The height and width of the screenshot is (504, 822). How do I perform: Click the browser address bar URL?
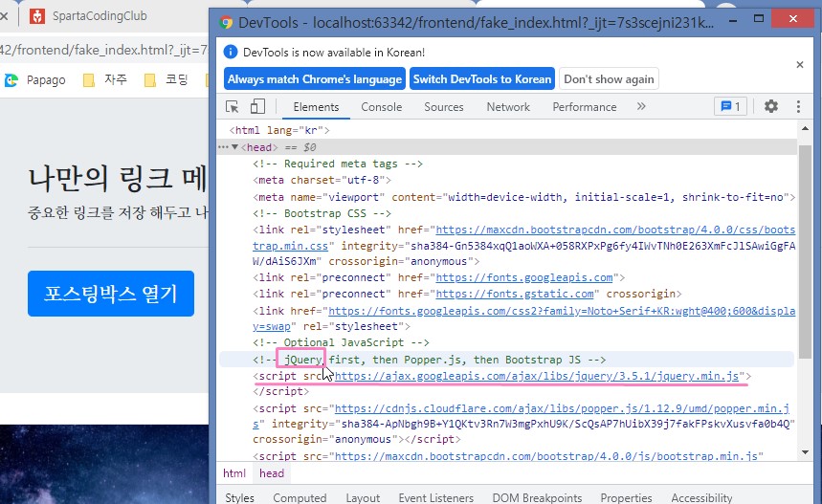click(103, 50)
